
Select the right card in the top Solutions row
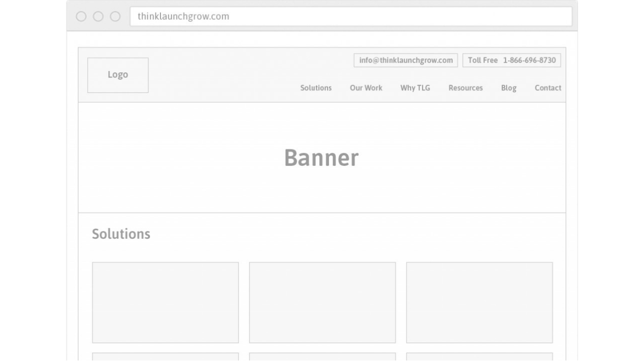(x=479, y=303)
